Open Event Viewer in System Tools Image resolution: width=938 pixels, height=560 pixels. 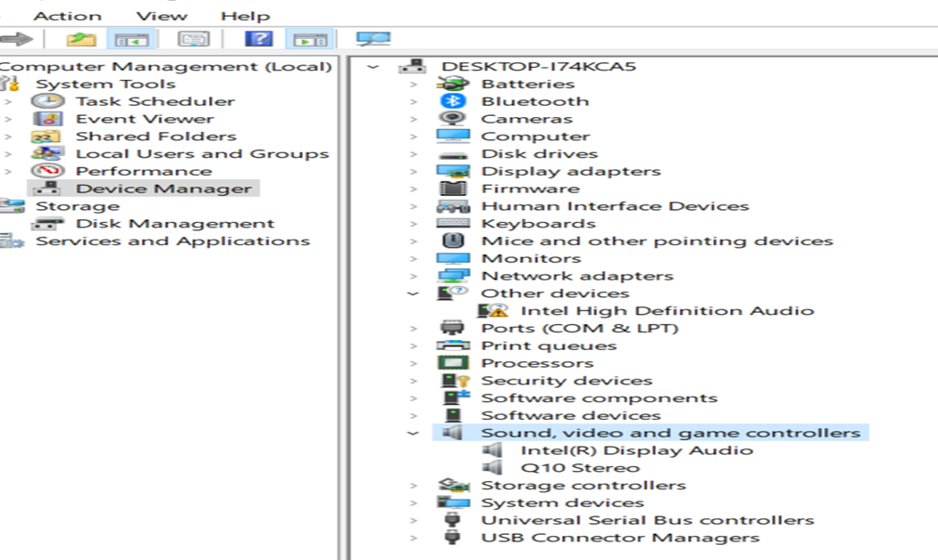(x=144, y=119)
